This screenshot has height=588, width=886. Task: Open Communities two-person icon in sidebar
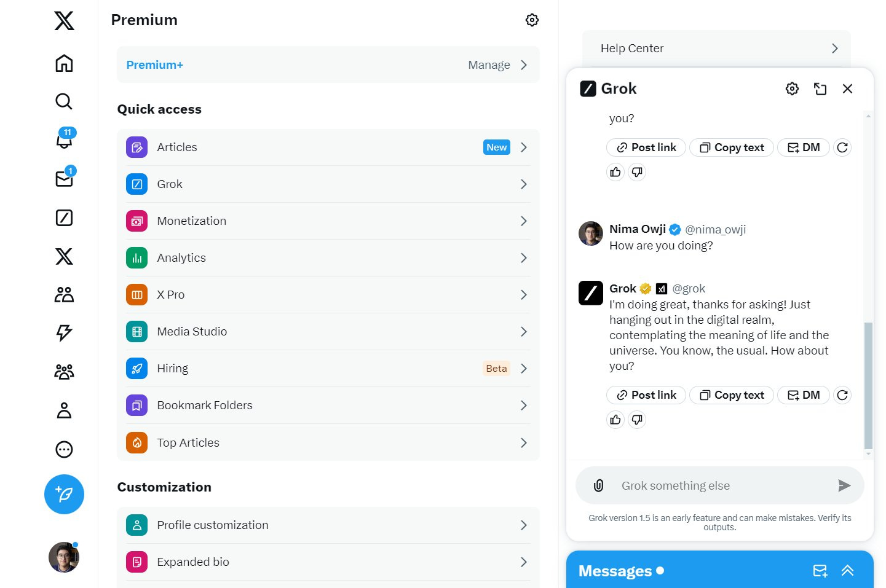(64, 294)
